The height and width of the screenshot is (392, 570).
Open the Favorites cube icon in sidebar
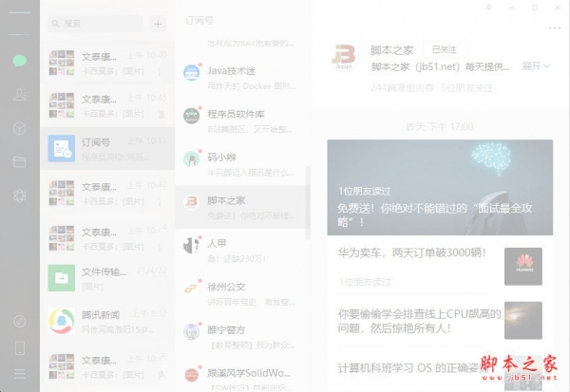pos(20,128)
